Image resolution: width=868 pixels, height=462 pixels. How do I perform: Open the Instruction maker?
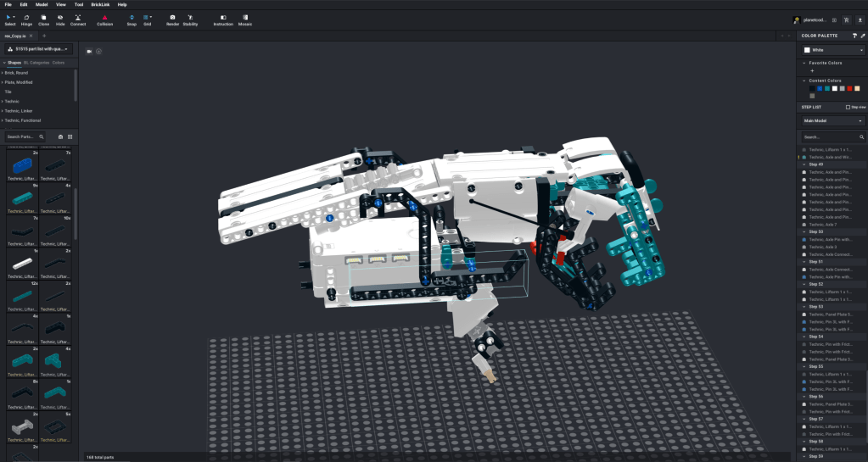click(223, 19)
